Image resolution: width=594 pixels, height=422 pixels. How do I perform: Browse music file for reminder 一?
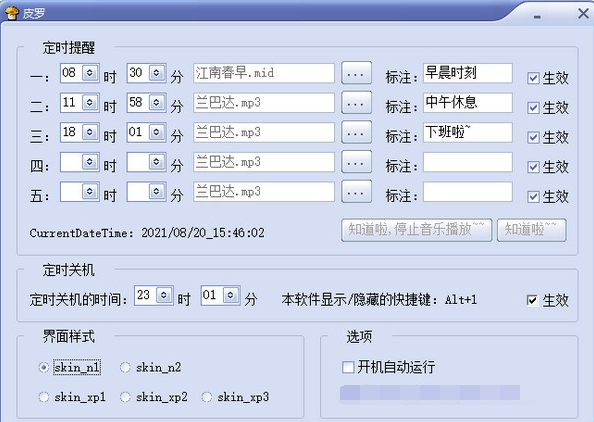click(x=356, y=73)
